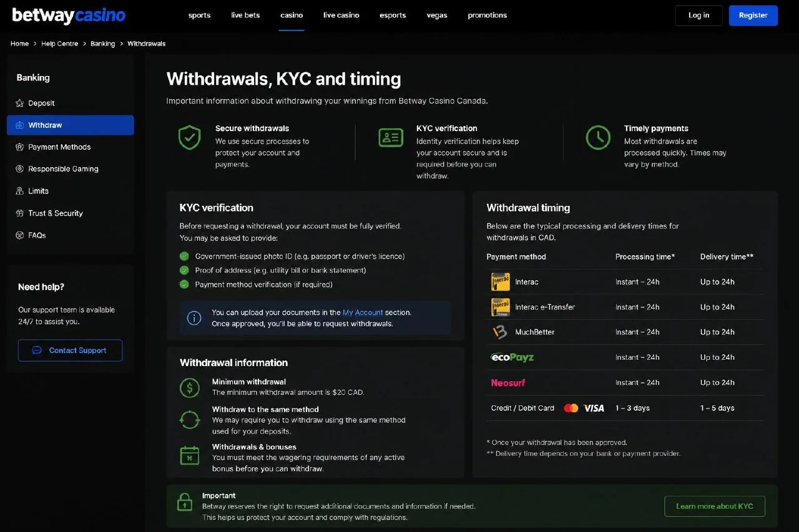799x532 pixels.
Task: Click Withdrawals in the breadcrumb
Action: [147, 44]
